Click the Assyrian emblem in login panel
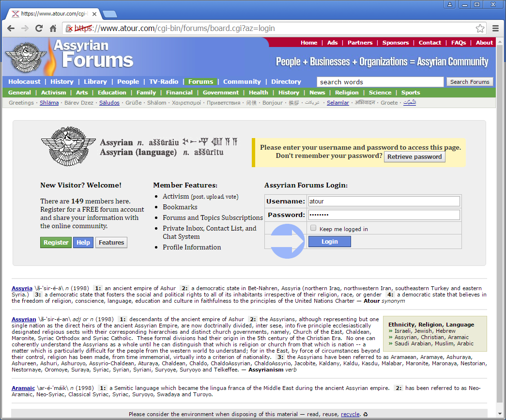 [x=68, y=146]
